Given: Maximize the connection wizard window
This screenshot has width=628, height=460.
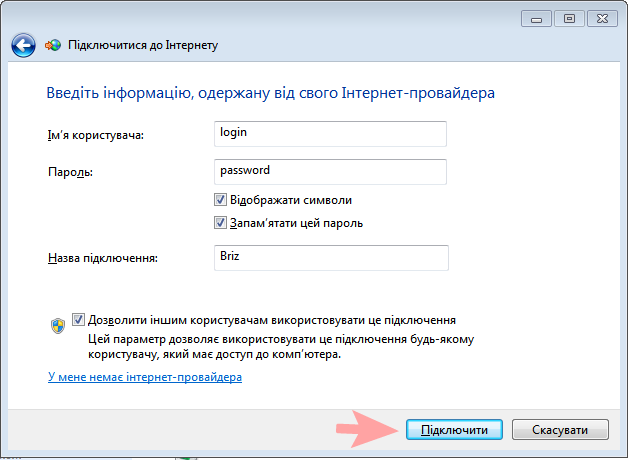Looking at the screenshot, I should click(569, 19).
